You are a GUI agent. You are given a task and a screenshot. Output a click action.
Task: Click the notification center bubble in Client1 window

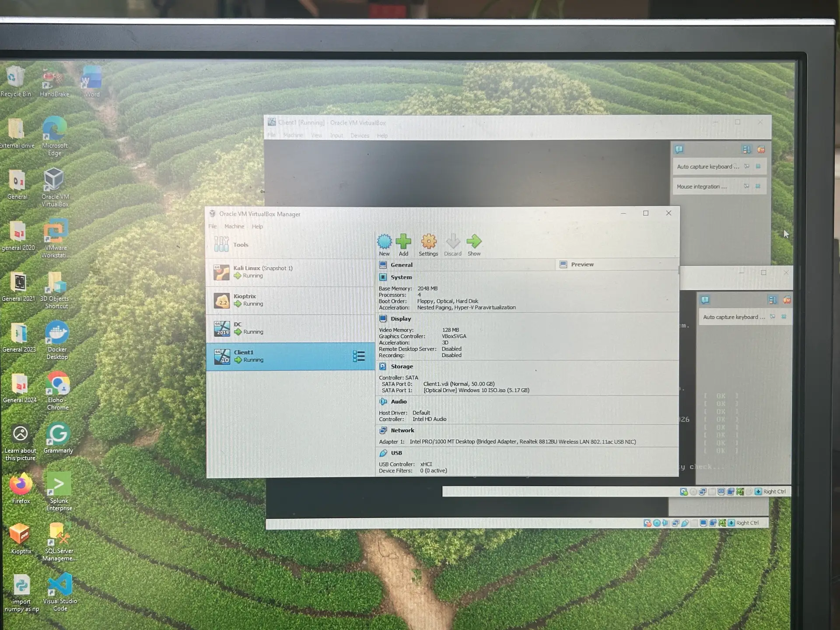[679, 150]
